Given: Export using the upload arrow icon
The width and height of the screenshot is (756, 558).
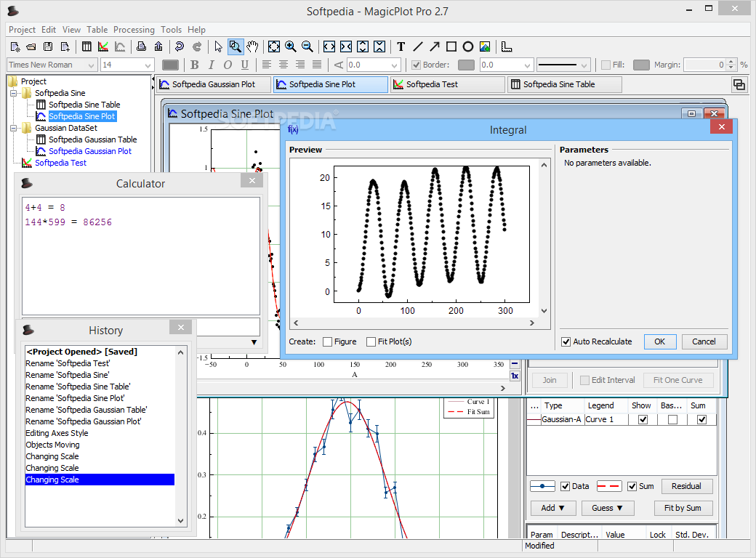Looking at the screenshot, I should 158,46.
